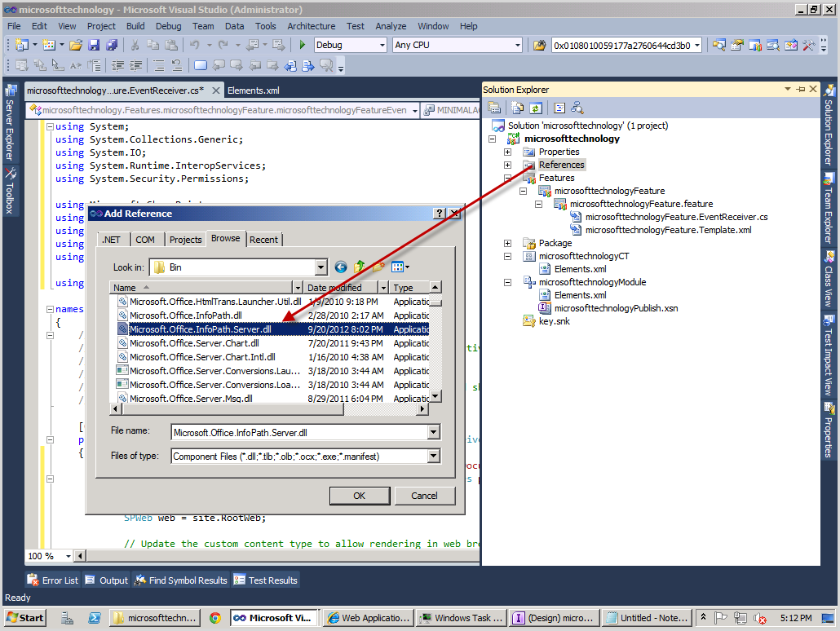840x631 pixels.
Task: Go back to last folder in Add Reference dialog
Action: (341, 267)
